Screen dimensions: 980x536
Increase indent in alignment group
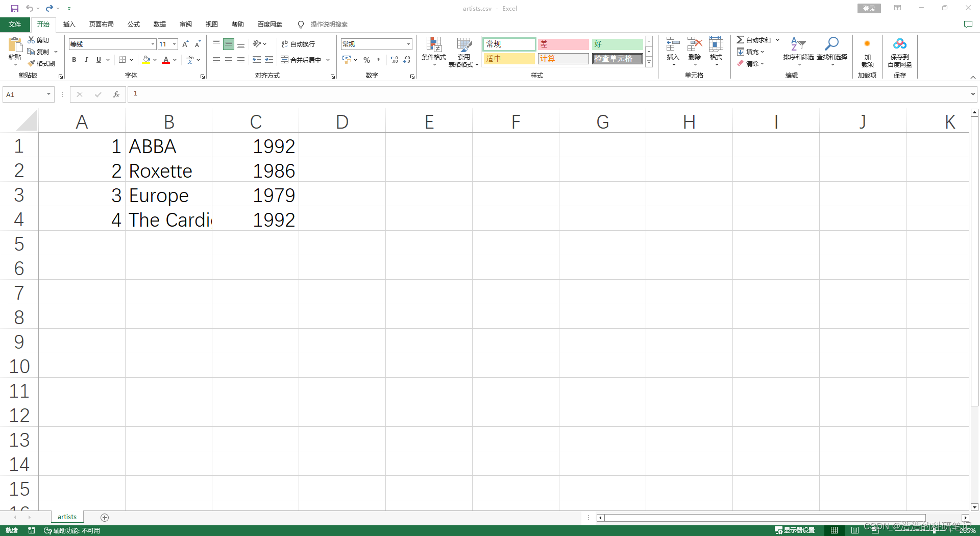click(x=269, y=60)
